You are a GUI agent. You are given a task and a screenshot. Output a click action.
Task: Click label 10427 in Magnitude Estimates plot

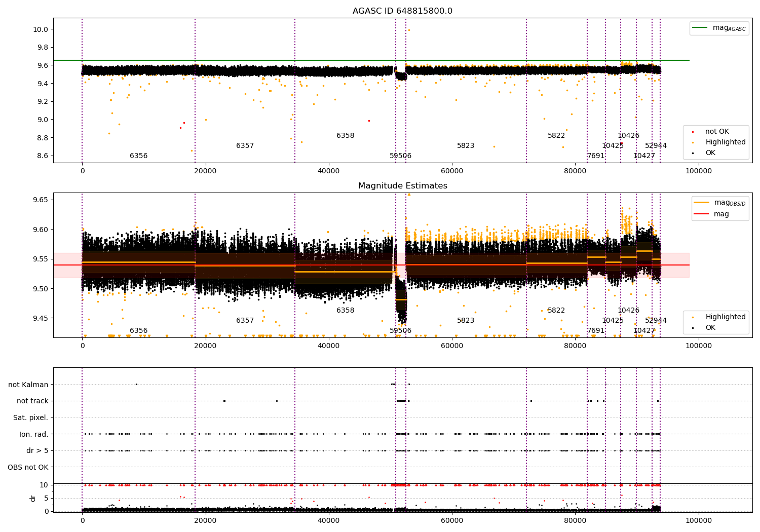pyautogui.click(x=644, y=331)
